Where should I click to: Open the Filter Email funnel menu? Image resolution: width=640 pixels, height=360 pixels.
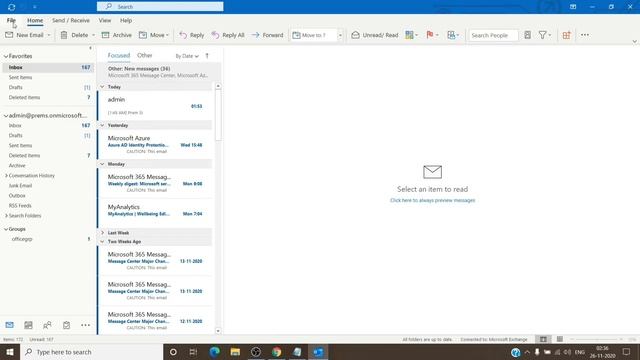click(x=544, y=35)
